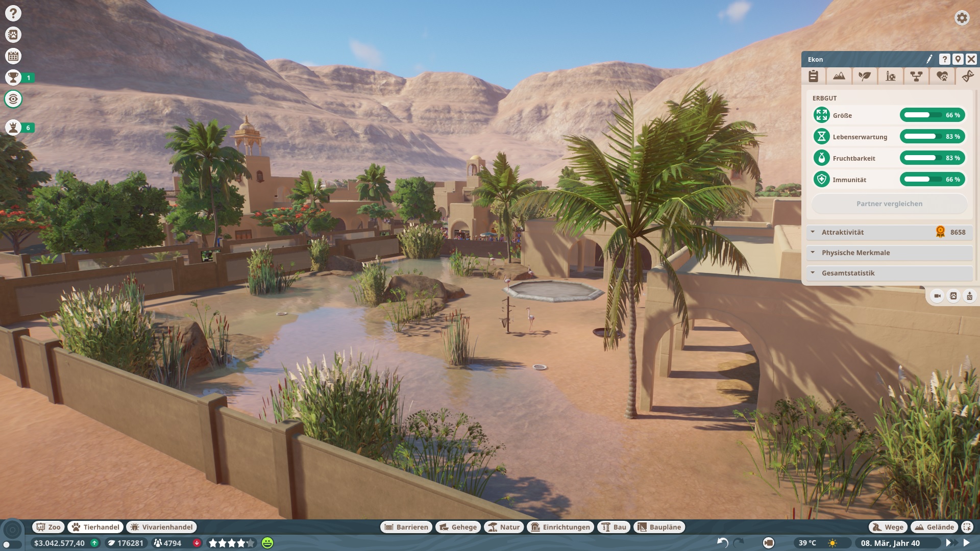Click the Größe size gene icon

click(x=821, y=115)
